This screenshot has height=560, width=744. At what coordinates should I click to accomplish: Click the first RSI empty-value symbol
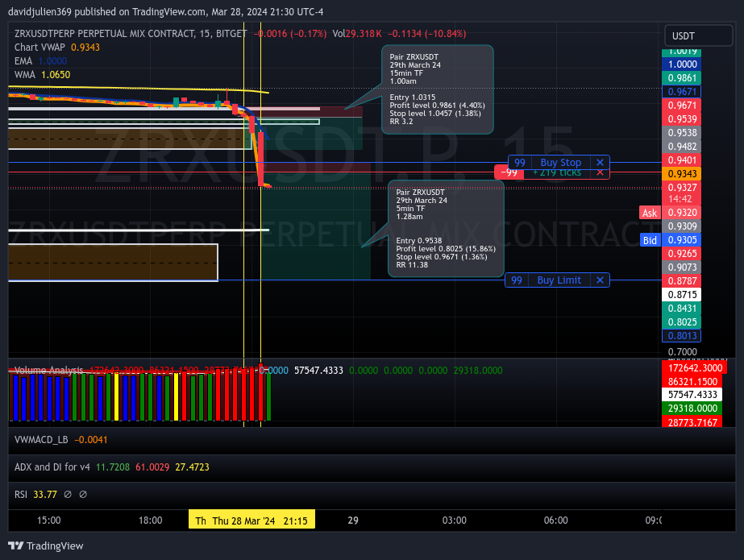68,495
